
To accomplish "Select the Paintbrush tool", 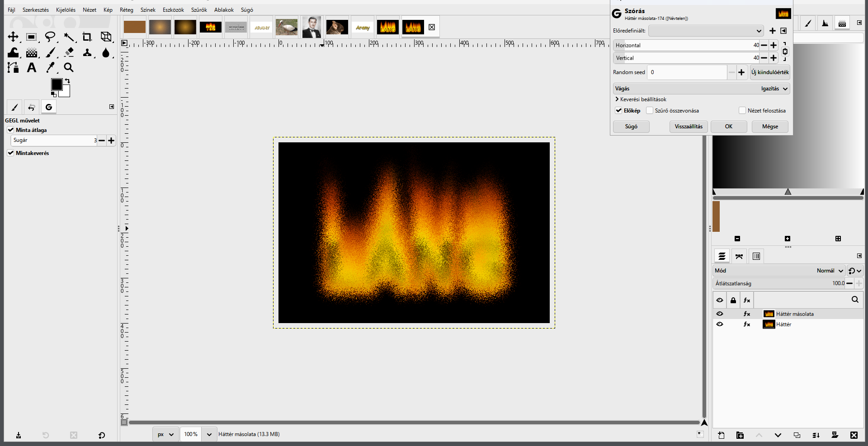I will (50, 52).
